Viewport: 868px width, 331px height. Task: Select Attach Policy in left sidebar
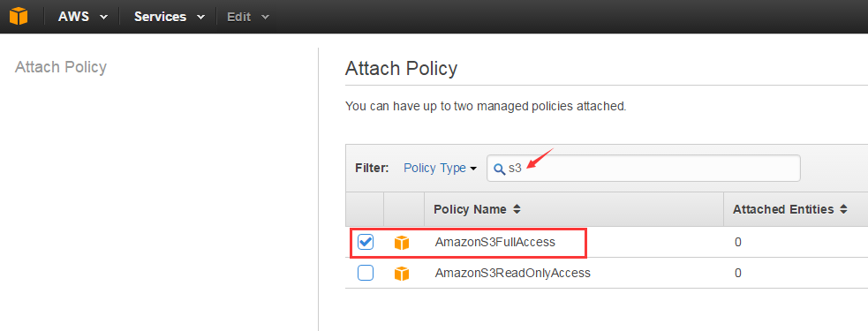61,67
